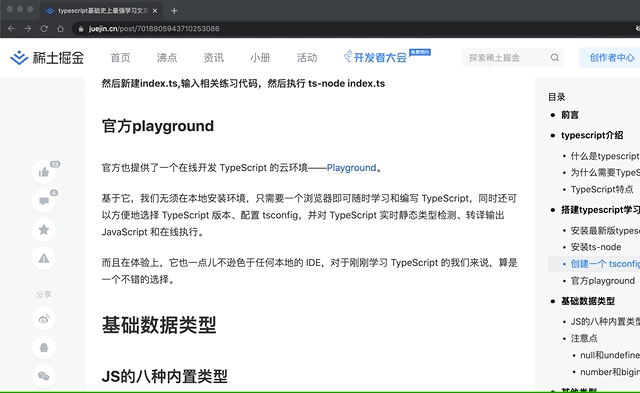Open comments via speech bubble icon
The height and width of the screenshot is (393, 640).
point(44,201)
